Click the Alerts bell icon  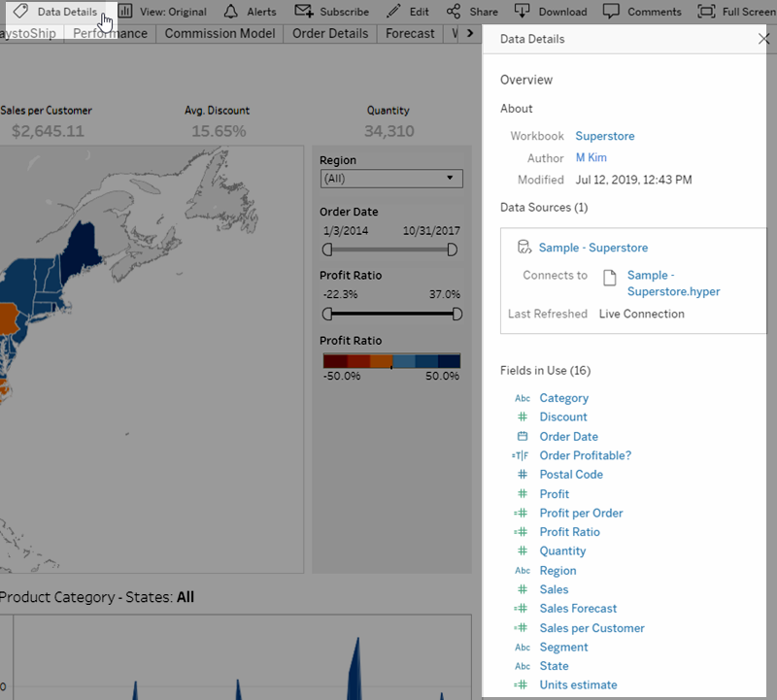click(230, 11)
